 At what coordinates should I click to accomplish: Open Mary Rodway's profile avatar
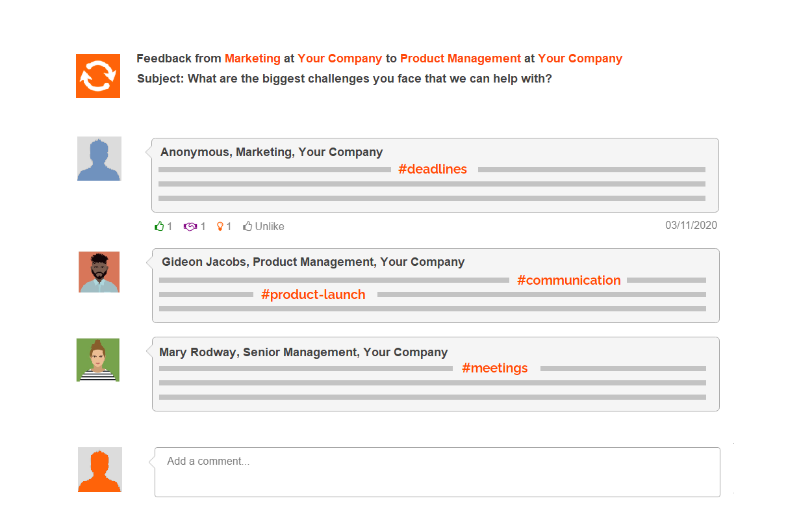click(x=98, y=359)
